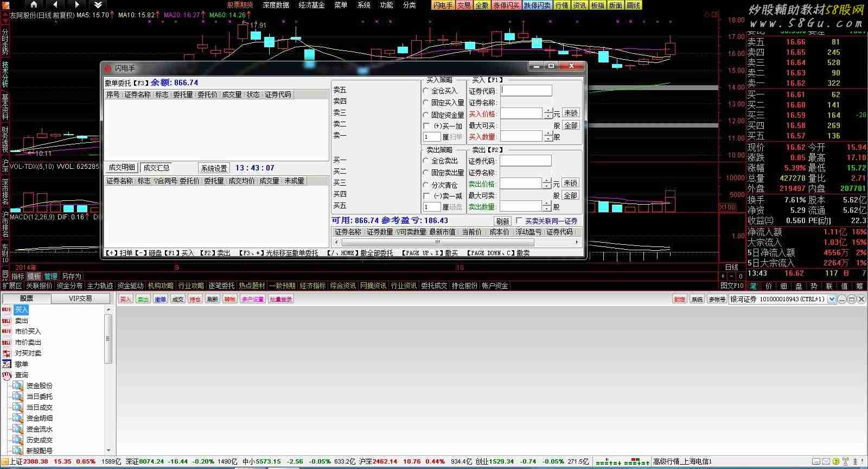868x469 pixels.
Task: Increase the 买入价格 with its spinner
Action: 548,111
